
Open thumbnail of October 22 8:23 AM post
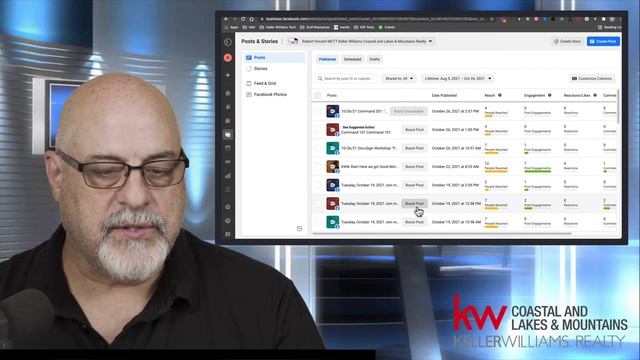(333, 167)
